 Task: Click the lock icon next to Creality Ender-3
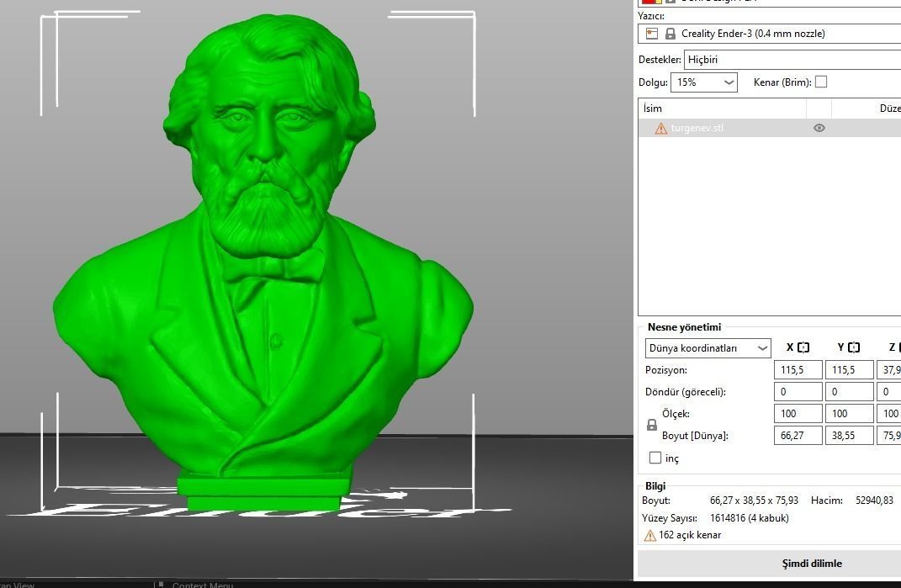click(670, 34)
